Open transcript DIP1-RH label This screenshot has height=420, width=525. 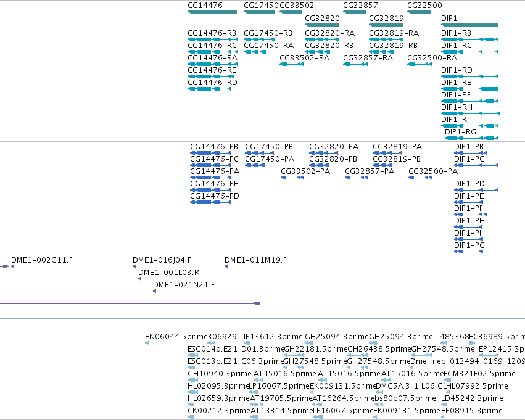click(x=457, y=107)
